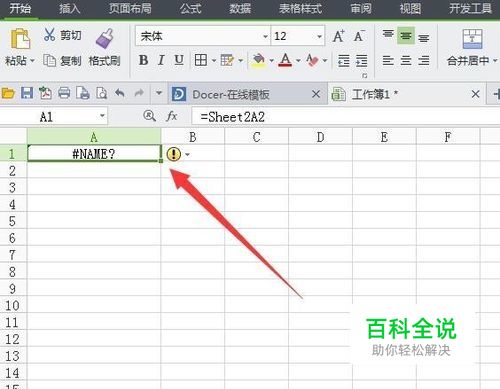Close the Docer-在线模板 tab
This screenshot has width=500, height=389.
[x=316, y=94]
